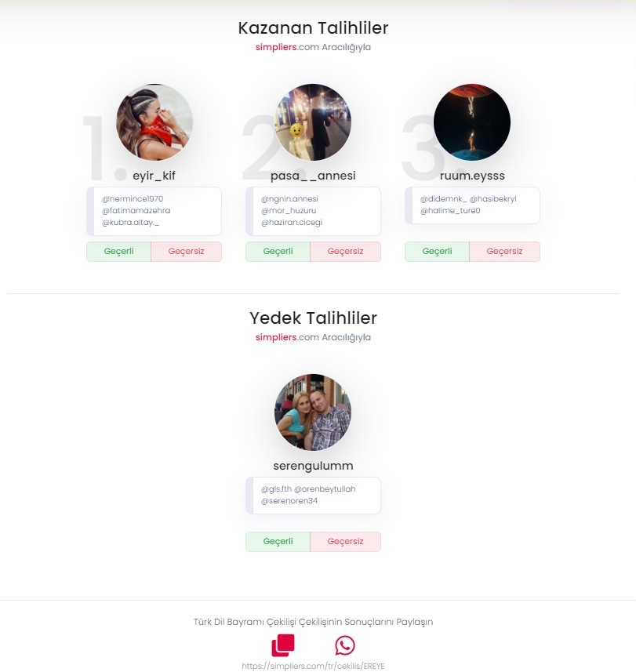Open pasa__annesi profile picture
The width and height of the screenshot is (636, 672).
click(313, 122)
